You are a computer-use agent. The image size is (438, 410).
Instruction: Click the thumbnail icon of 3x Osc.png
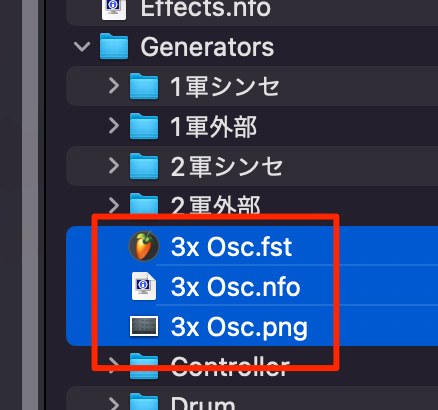pos(144,326)
